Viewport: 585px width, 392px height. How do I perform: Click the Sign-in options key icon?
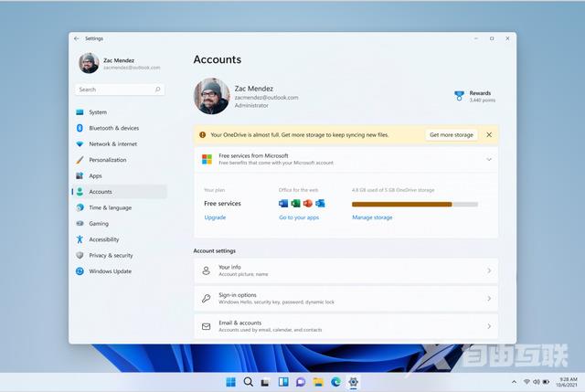(x=206, y=299)
